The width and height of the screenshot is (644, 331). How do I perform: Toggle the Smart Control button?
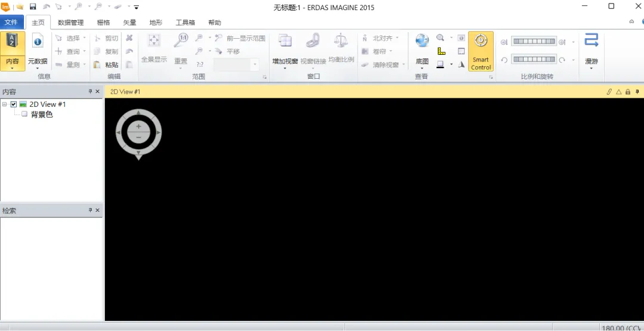click(481, 51)
